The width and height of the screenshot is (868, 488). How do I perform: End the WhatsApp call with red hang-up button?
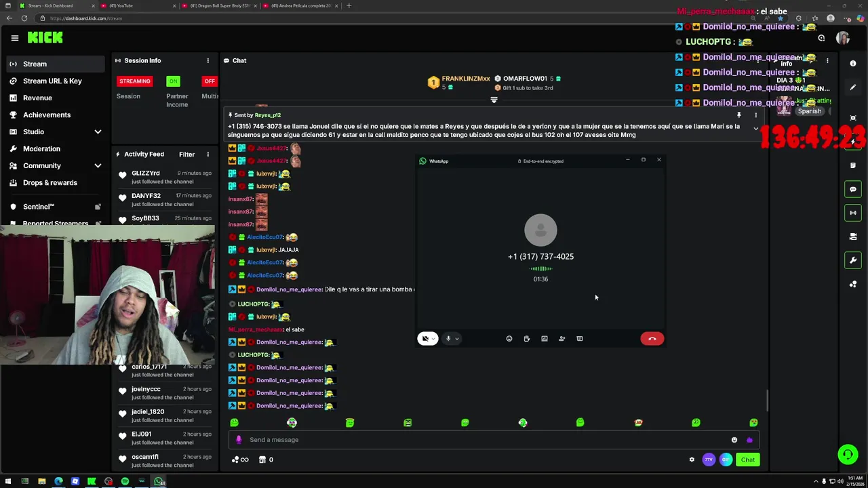pos(652,338)
